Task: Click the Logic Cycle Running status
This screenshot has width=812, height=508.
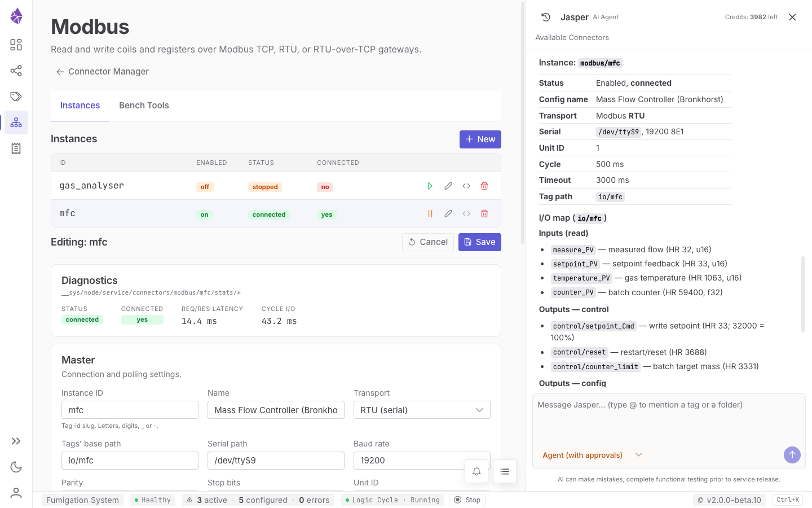Action: [392, 500]
